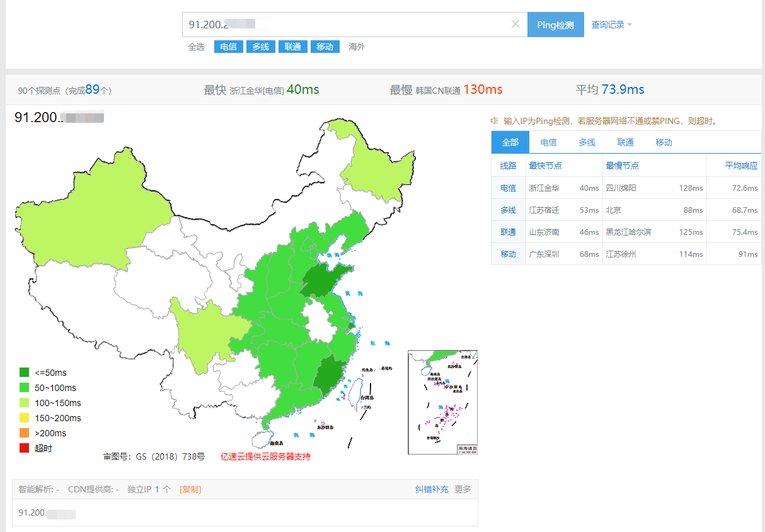Select the 海外 filter option

coord(357,47)
